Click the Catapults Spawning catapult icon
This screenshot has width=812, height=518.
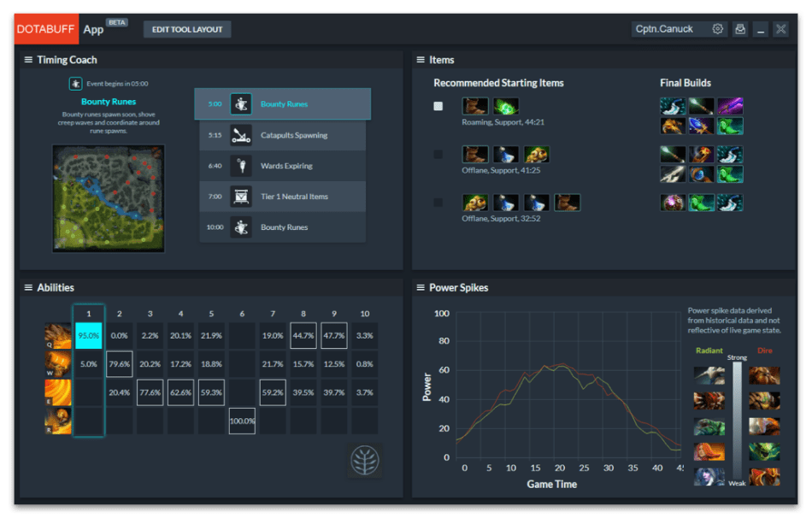pos(241,135)
